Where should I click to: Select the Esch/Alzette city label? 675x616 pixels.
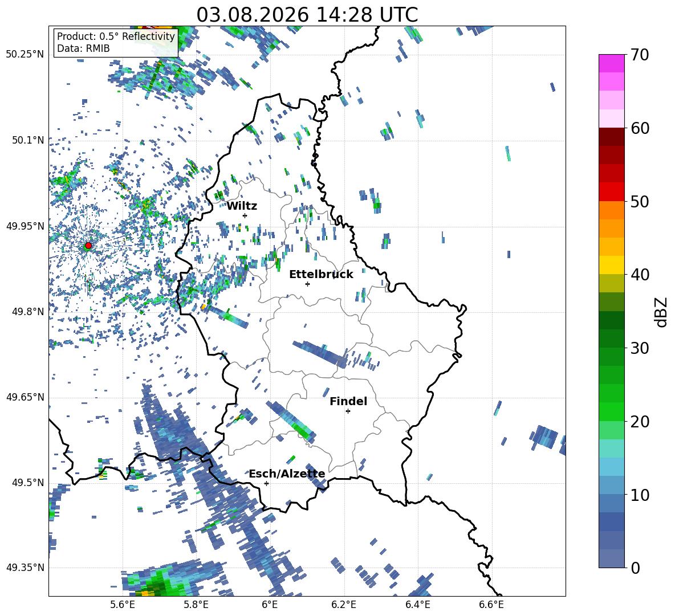point(287,474)
